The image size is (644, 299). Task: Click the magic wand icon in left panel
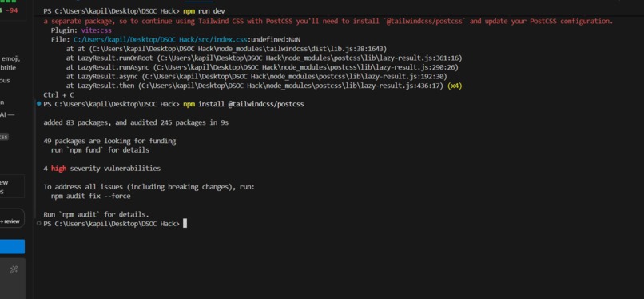[x=14, y=269]
